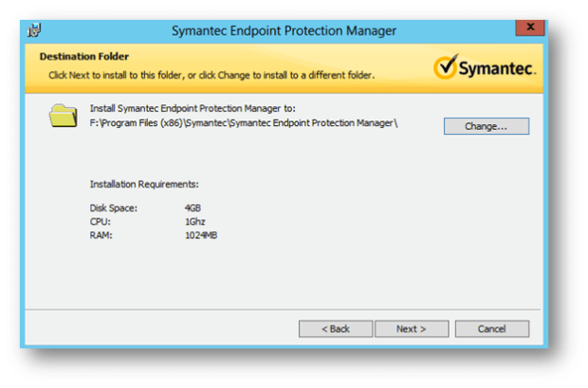The height and width of the screenshot is (388, 588).
Task: Click the Destination Folder heading
Action: coord(83,57)
